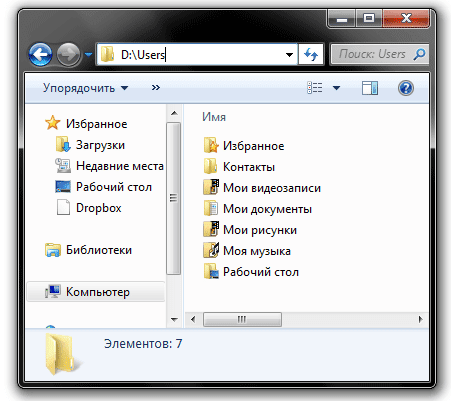Show hidden toolbar commands via » chevron

[156, 88]
